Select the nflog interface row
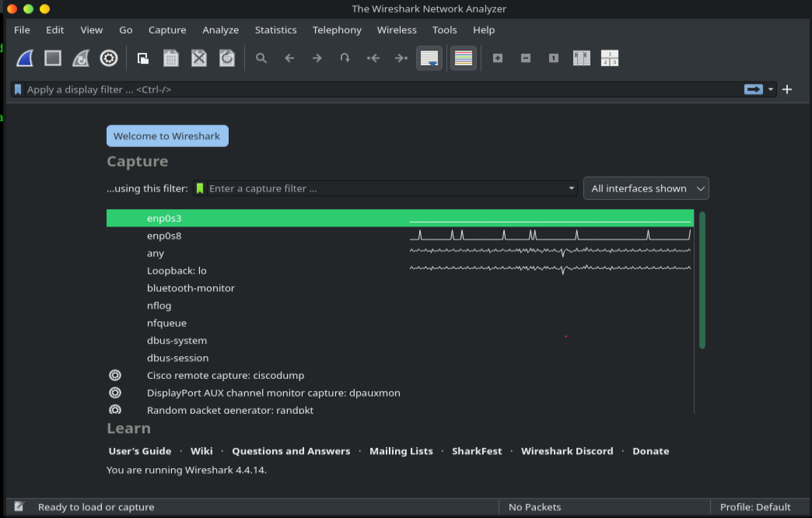The width and height of the screenshot is (812, 518). [x=400, y=306]
